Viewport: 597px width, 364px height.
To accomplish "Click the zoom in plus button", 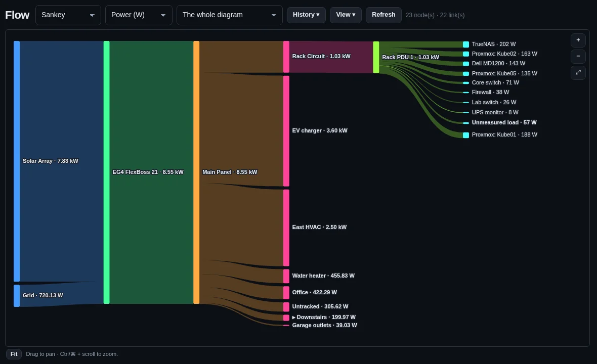I will coord(578,40).
